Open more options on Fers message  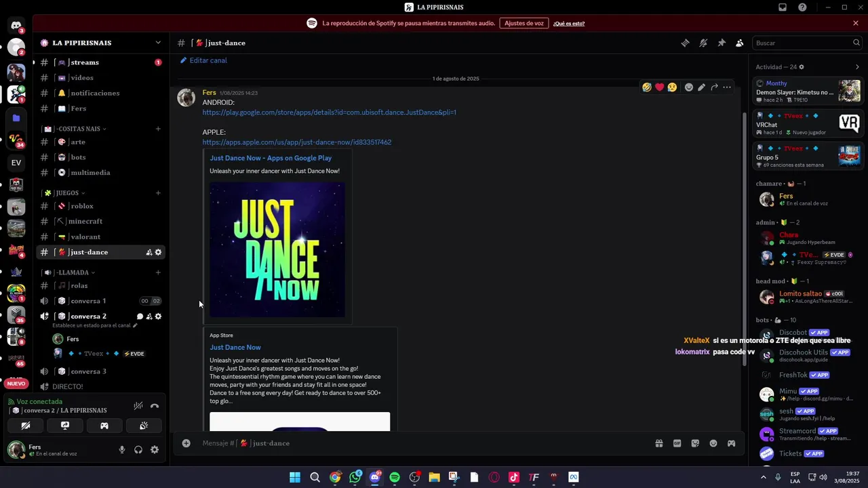pos(727,87)
